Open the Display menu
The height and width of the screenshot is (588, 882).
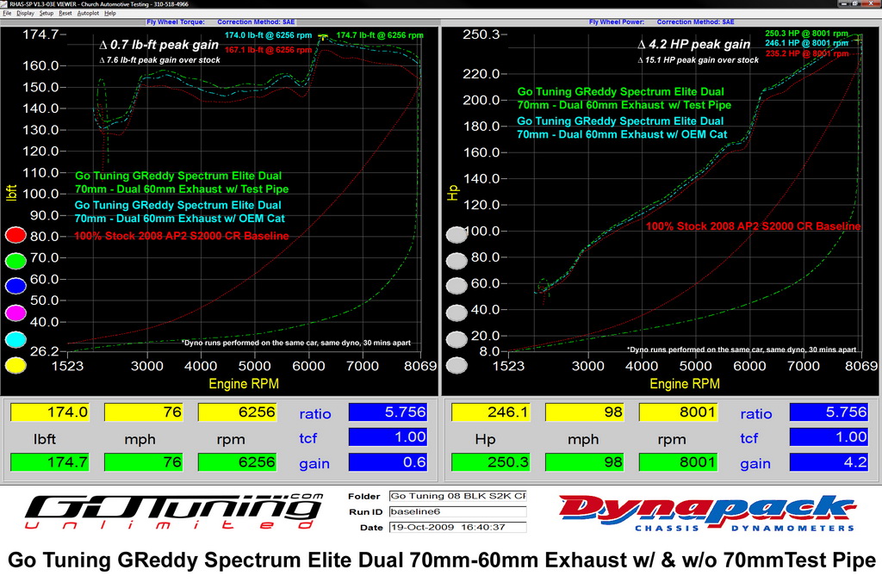click(25, 13)
